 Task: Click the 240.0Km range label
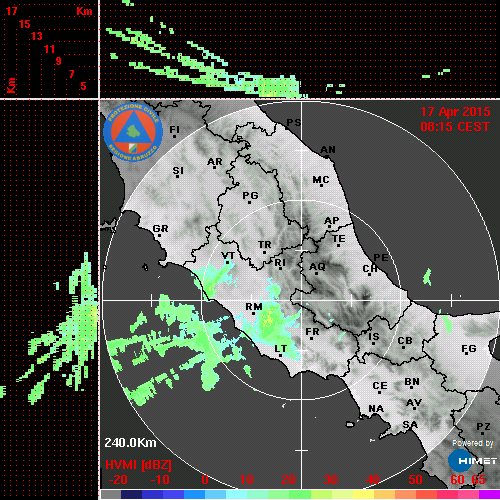click(130, 443)
